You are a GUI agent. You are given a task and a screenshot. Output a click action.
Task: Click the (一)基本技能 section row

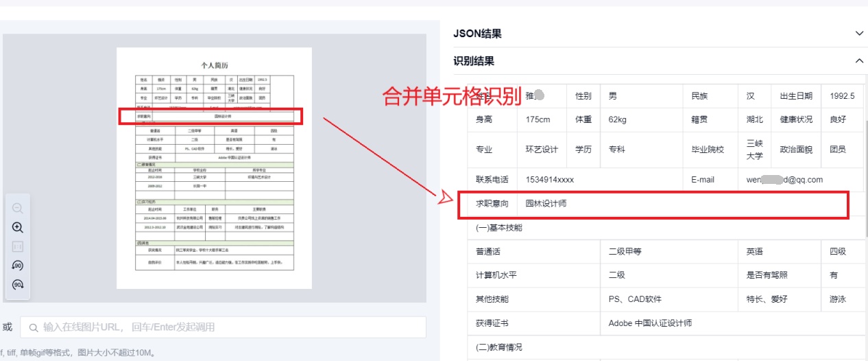tap(666, 227)
